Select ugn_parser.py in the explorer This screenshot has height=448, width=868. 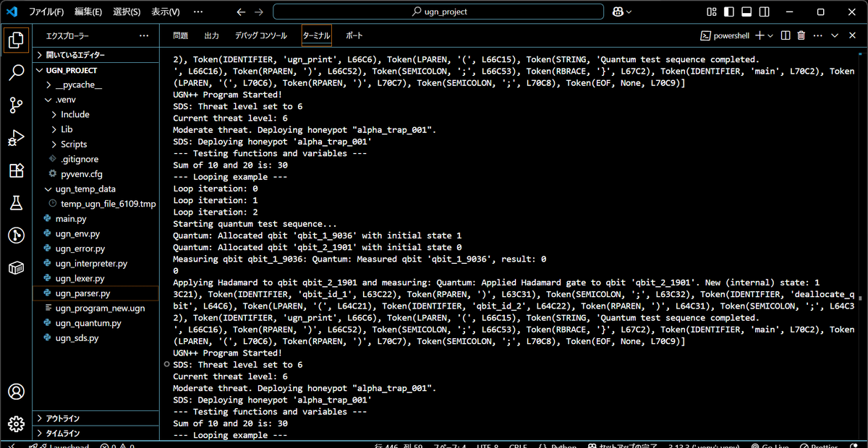tap(96, 293)
